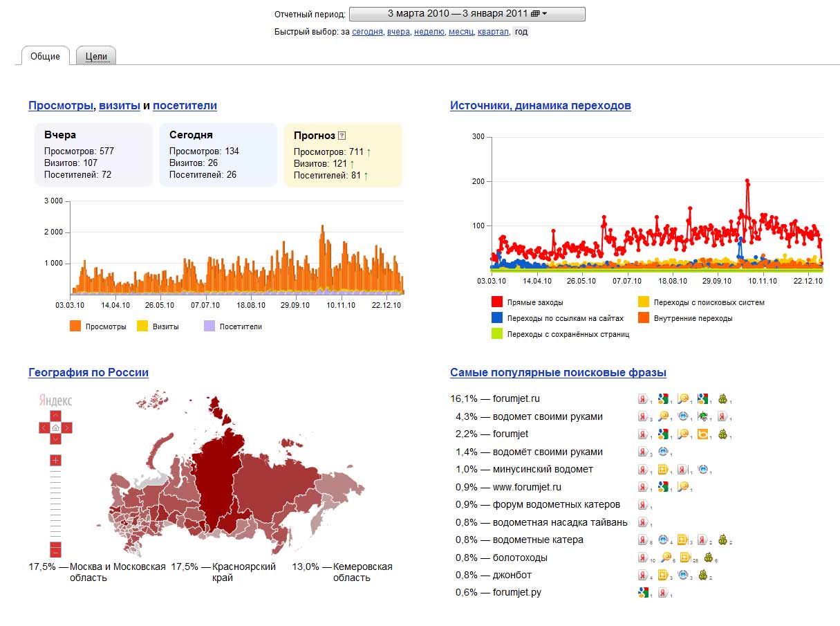Pan the Russia map upward

click(x=55, y=416)
